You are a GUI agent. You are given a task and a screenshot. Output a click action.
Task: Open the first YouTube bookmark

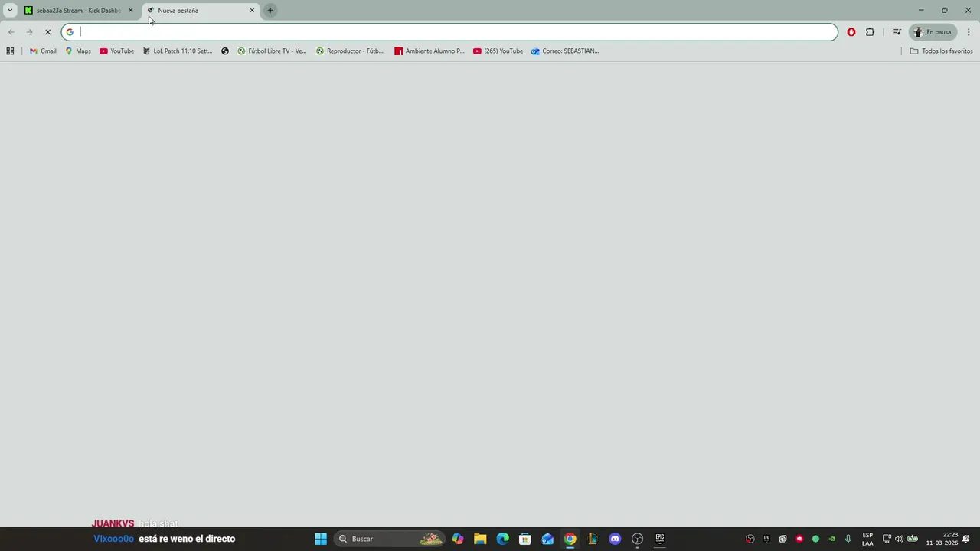[x=116, y=51]
